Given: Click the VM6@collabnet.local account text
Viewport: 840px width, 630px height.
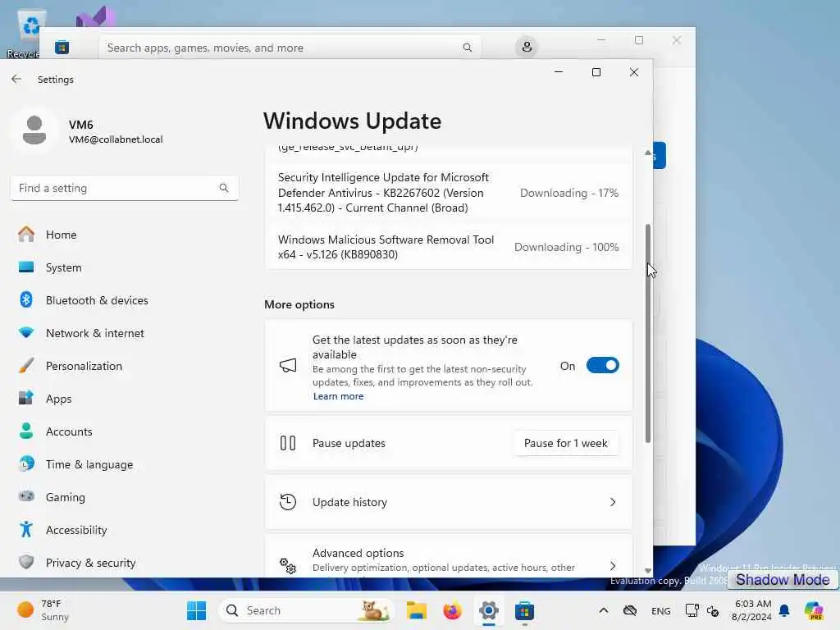Looking at the screenshot, I should 116,139.
